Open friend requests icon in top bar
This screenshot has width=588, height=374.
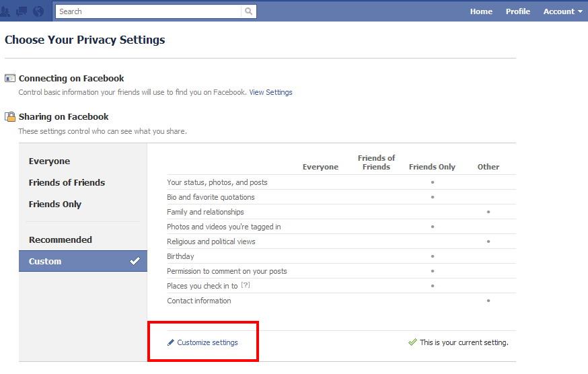click(5, 11)
